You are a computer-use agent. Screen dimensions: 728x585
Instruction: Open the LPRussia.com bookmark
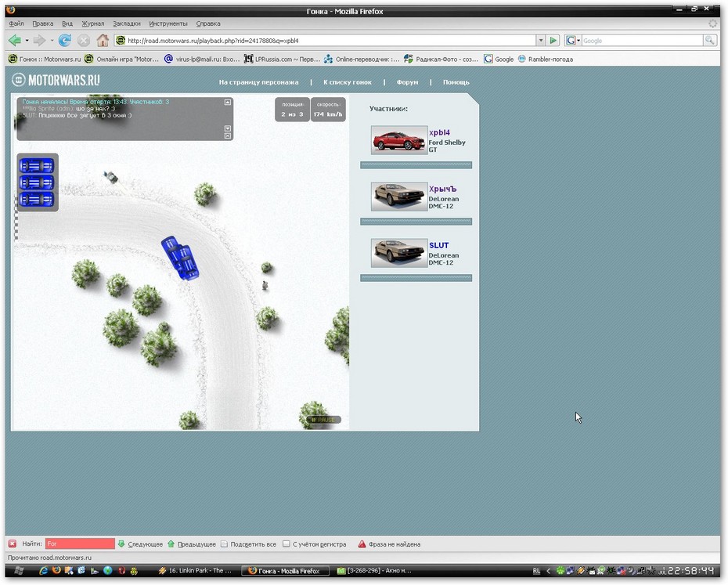tap(282, 59)
